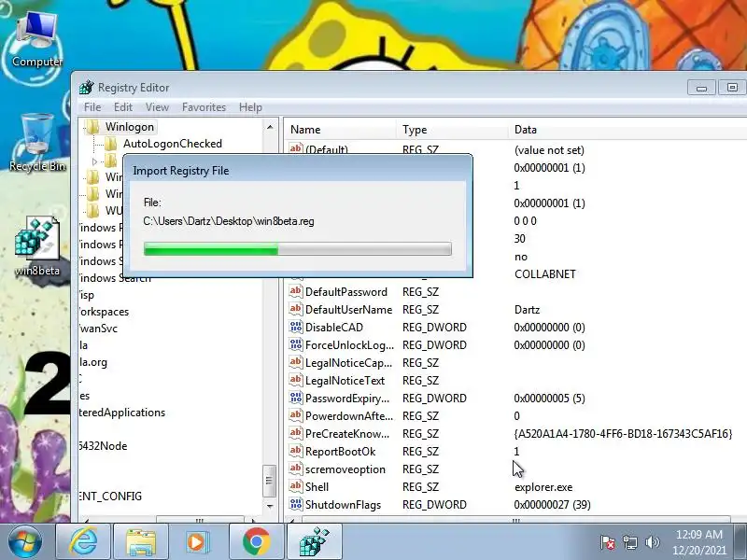Viewport: 747px width, 560px height.
Task: Launch Windows Media Player from taskbar
Action: tap(198, 542)
